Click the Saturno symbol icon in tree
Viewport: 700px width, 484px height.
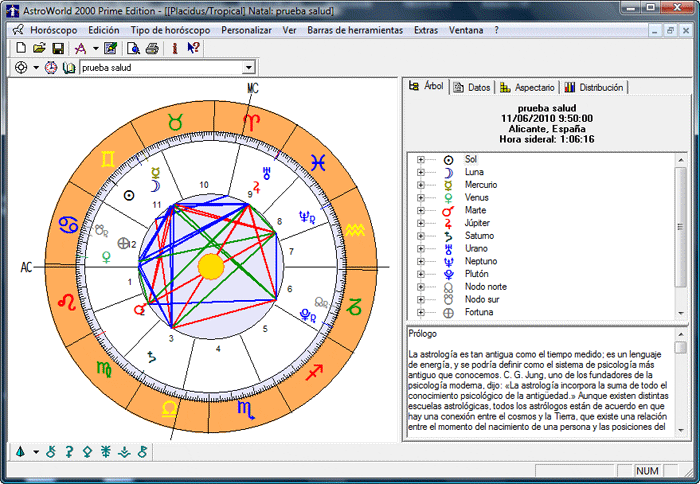coord(448,236)
